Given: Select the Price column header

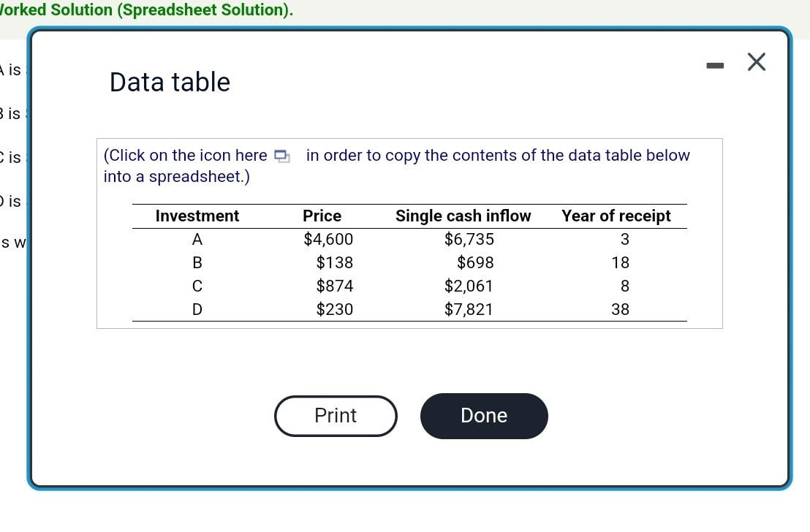Looking at the screenshot, I should tap(322, 216).
